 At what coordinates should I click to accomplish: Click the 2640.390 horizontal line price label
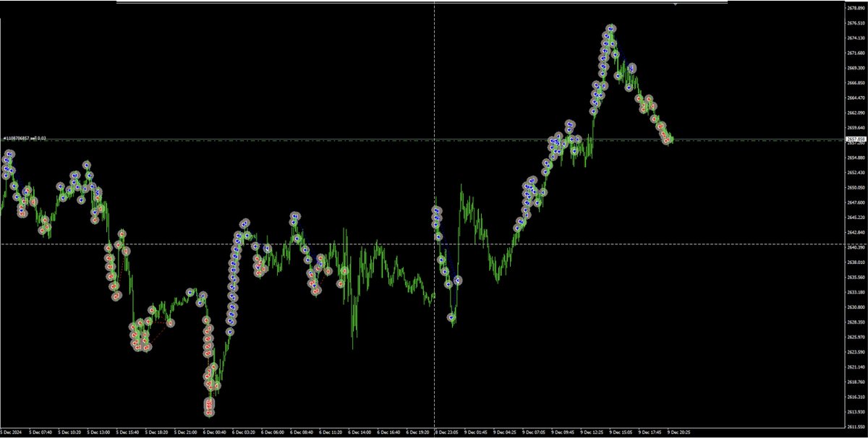856,247
